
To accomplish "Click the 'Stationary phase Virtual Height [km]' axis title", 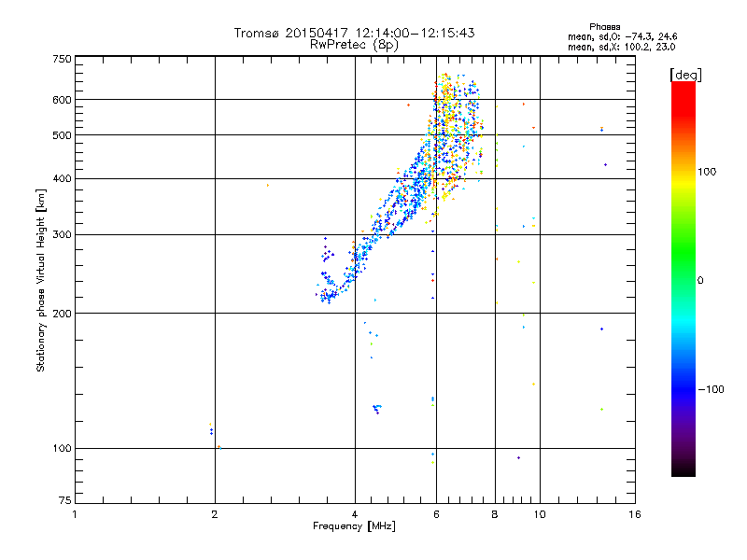I will click(x=41, y=280).
